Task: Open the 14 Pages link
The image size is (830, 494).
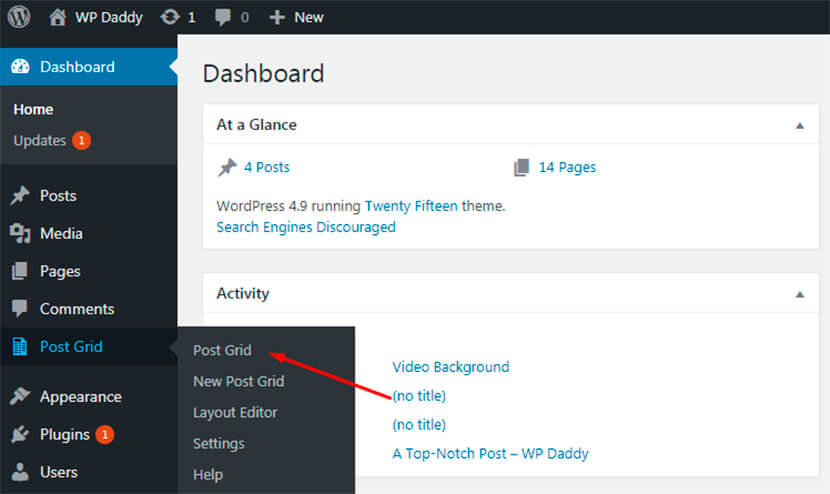Action: point(567,167)
